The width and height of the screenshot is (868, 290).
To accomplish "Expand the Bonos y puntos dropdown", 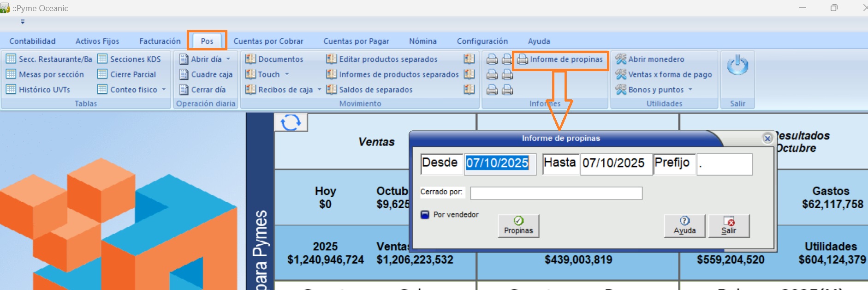I will point(690,90).
